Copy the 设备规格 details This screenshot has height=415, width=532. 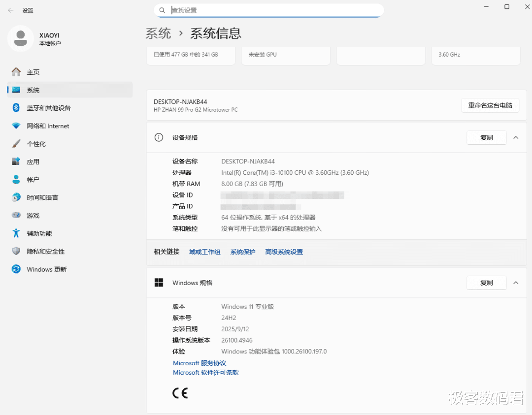[487, 137]
